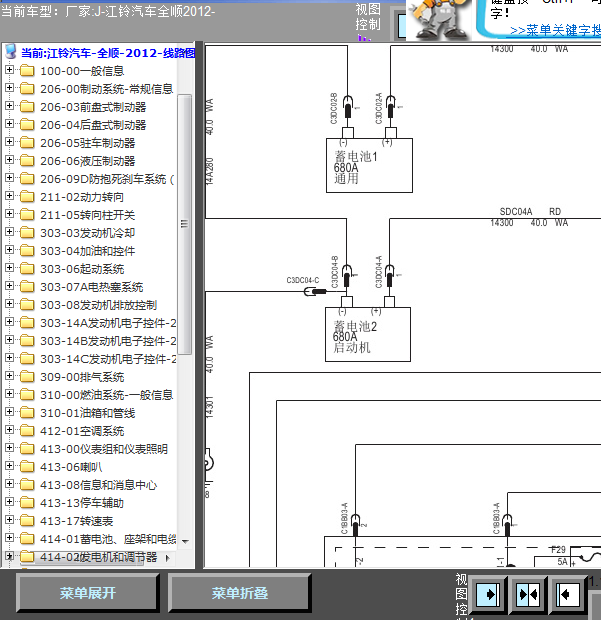Viewport: 601px width, 620px height.
Task: Expand the 206-06液压制动器 node
Action: coord(9,160)
